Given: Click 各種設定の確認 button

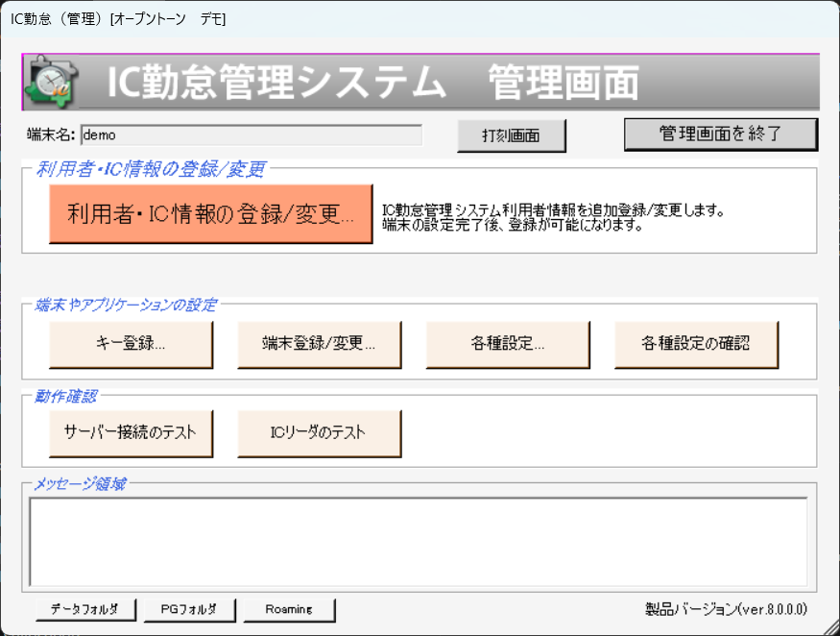Looking at the screenshot, I should coord(696,344).
